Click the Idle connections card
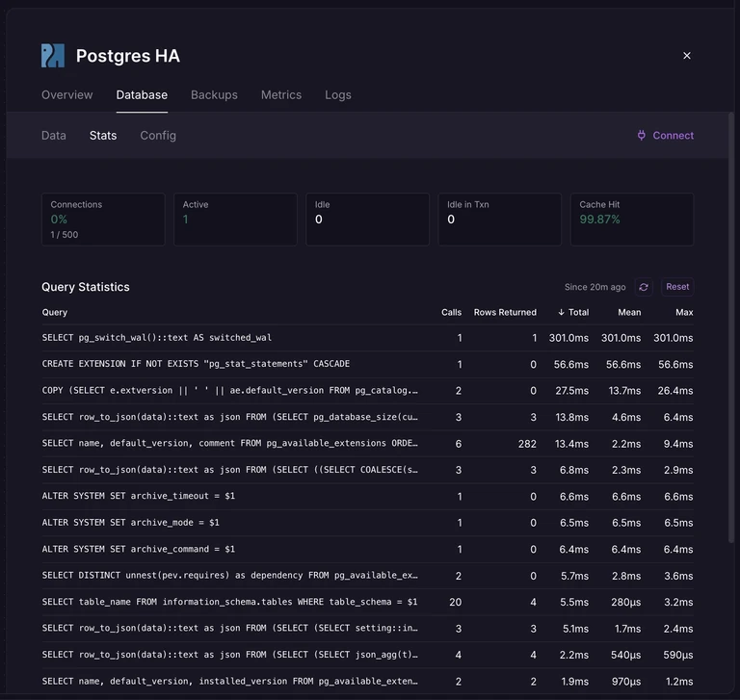740x700 pixels. click(368, 220)
